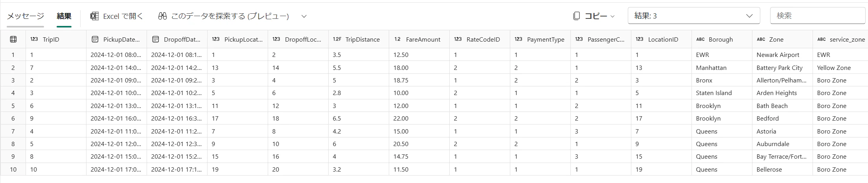Expand the chevron next to data explore preview
868x183 pixels.
[x=303, y=16]
